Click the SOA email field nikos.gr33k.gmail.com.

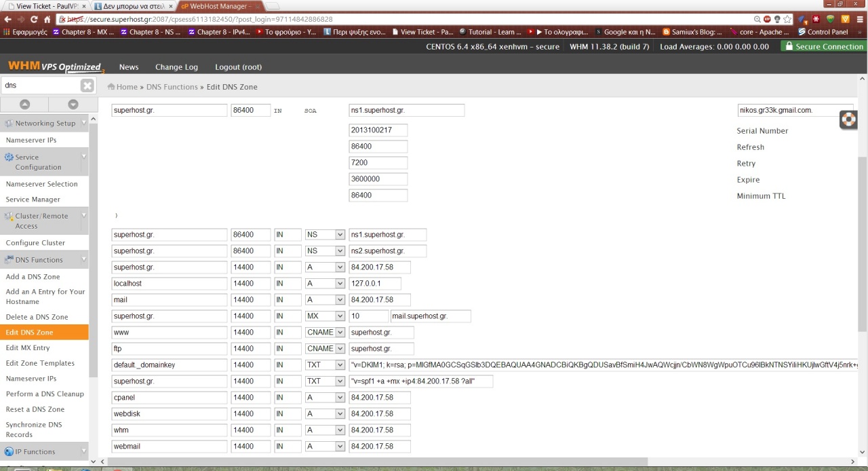point(795,110)
